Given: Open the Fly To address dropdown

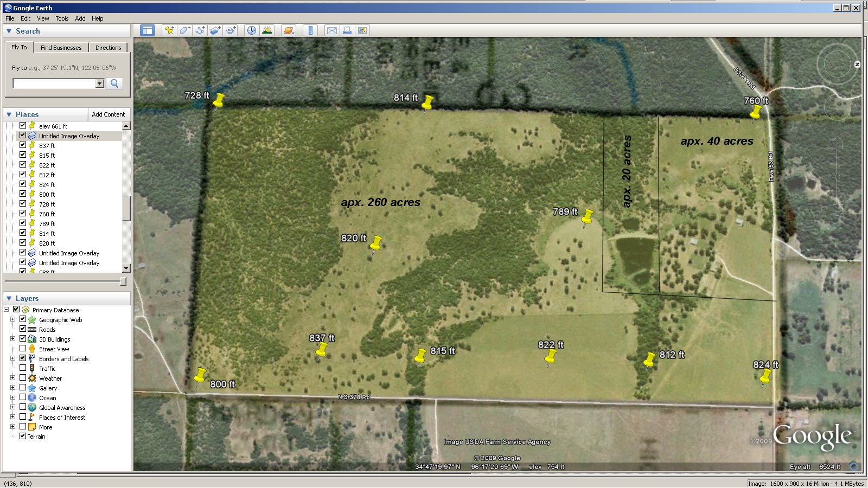Looking at the screenshot, I should (100, 84).
